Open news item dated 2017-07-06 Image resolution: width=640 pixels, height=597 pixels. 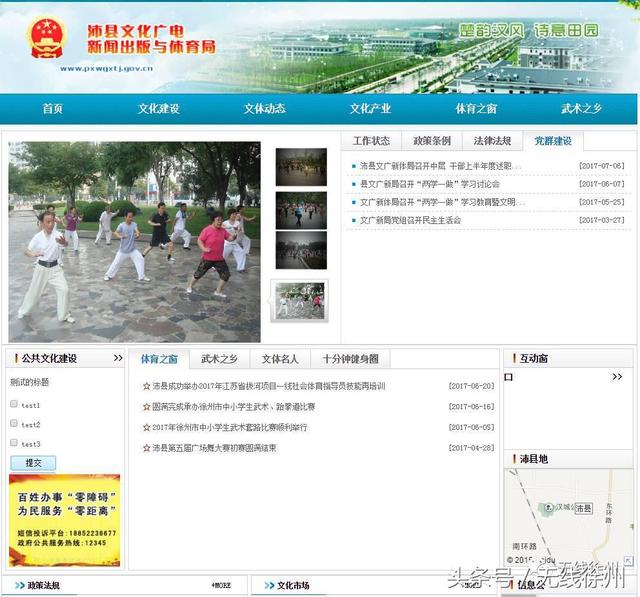[x=440, y=166]
